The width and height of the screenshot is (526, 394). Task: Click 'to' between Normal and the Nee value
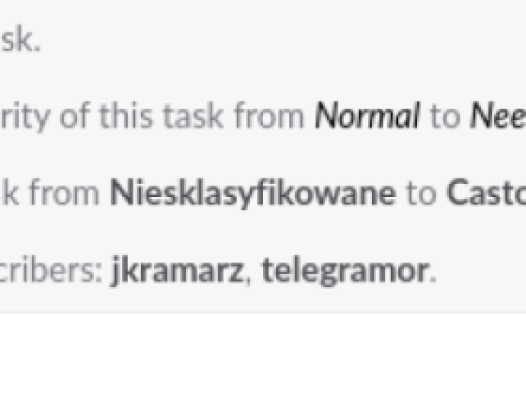444,117
